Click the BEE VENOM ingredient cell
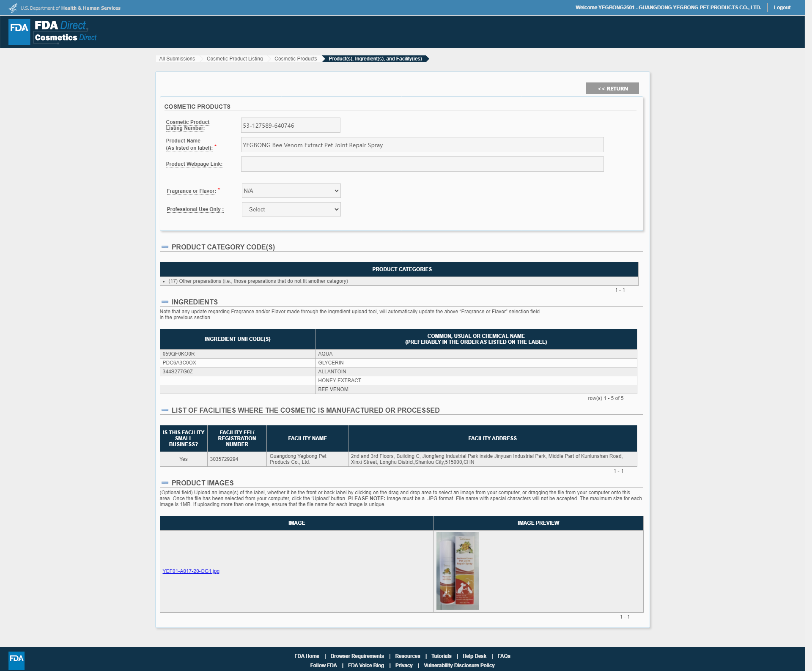The width and height of the screenshot is (812, 671). [x=476, y=389]
